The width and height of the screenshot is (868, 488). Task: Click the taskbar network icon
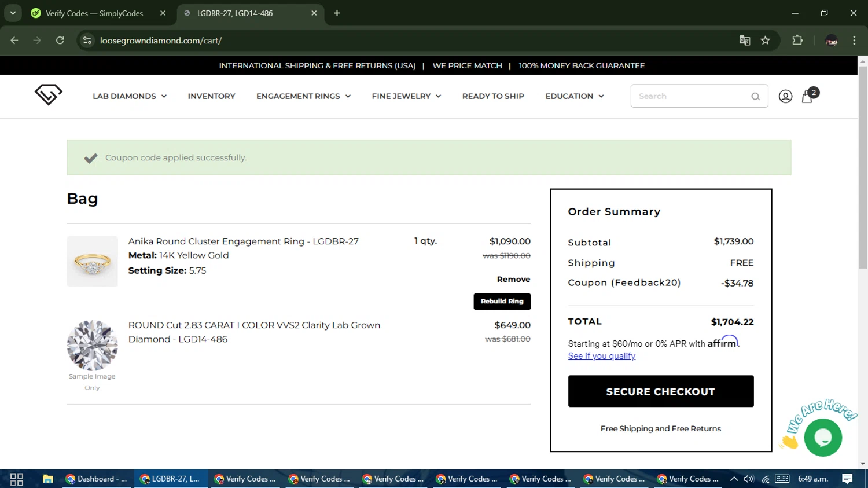click(765, 479)
